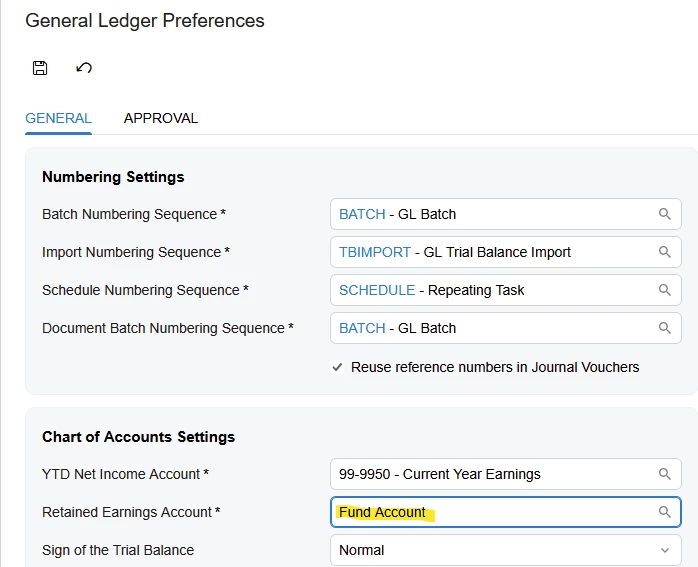Click BATCH link in Document Batch Numbering Sequence
This screenshot has width=698, height=567.
point(362,328)
